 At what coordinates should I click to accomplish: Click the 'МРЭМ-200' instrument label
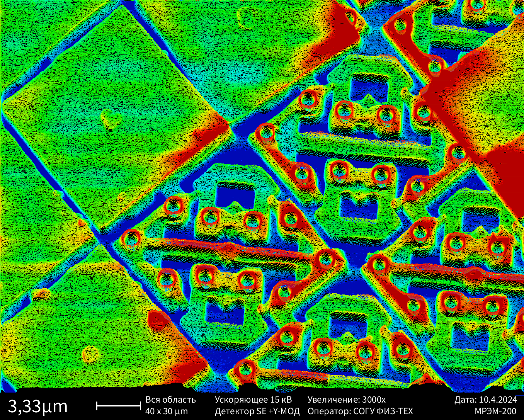pyautogui.click(x=495, y=411)
